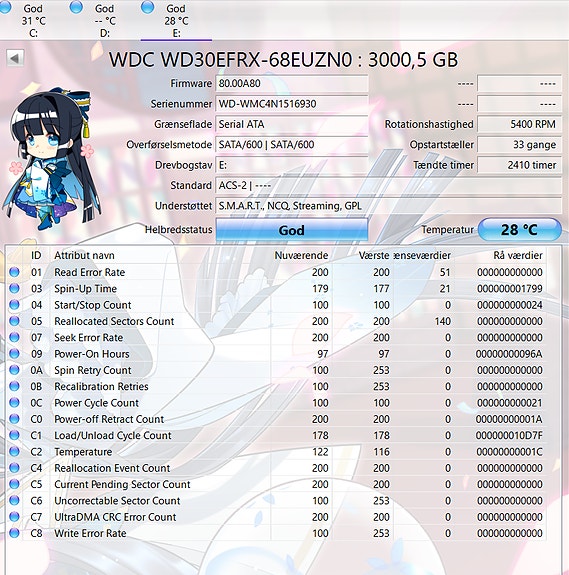The image size is (569, 575).
Task: Click status orb of Recalibration Retries row
Action: click(x=14, y=386)
